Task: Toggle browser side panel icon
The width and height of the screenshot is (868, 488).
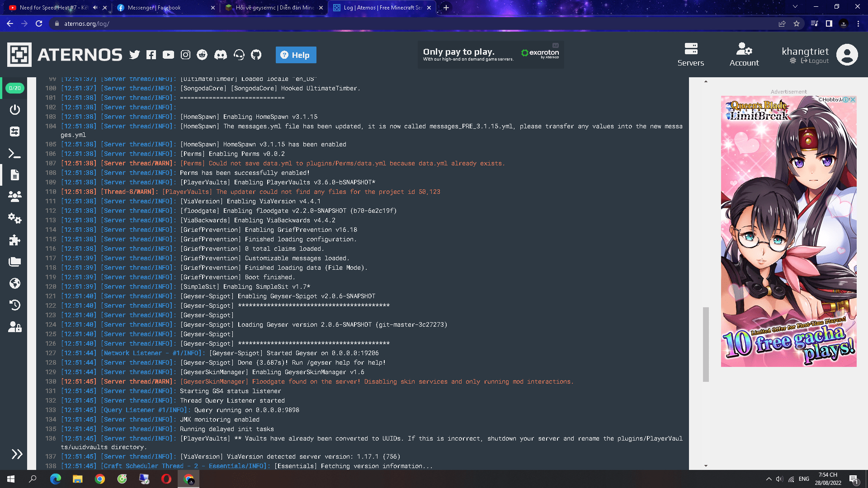Action: click(829, 23)
